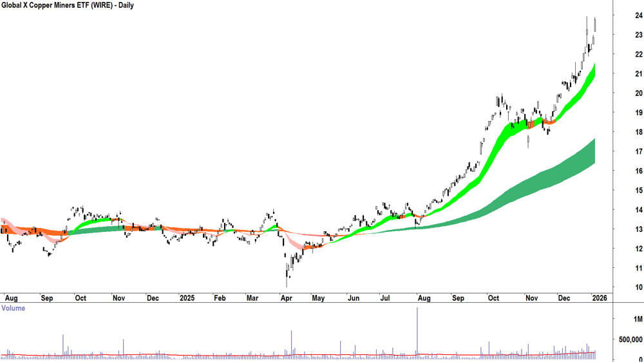Click the 11 price axis label

coord(639,269)
